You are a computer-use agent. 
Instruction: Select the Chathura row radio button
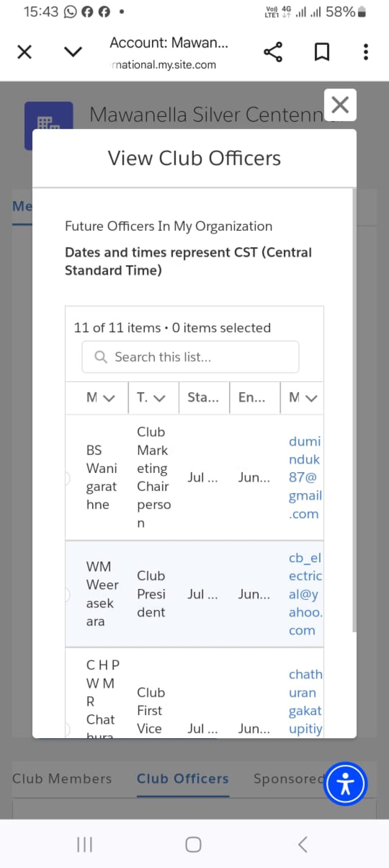pyautogui.click(x=67, y=729)
